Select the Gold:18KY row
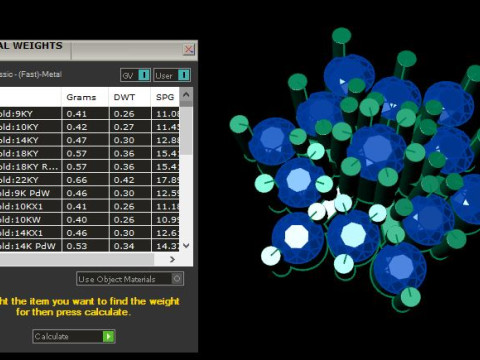 pyautogui.click(x=89, y=153)
